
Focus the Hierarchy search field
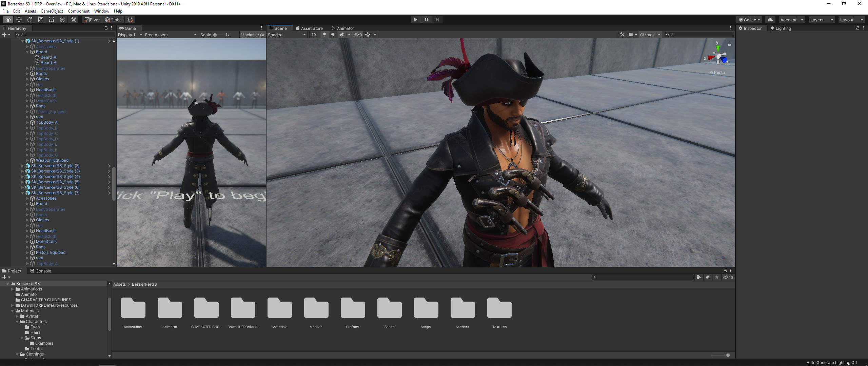coord(64,35)
